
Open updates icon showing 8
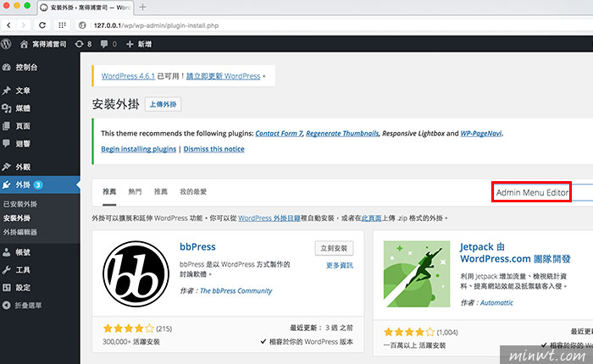click(83, 44)
